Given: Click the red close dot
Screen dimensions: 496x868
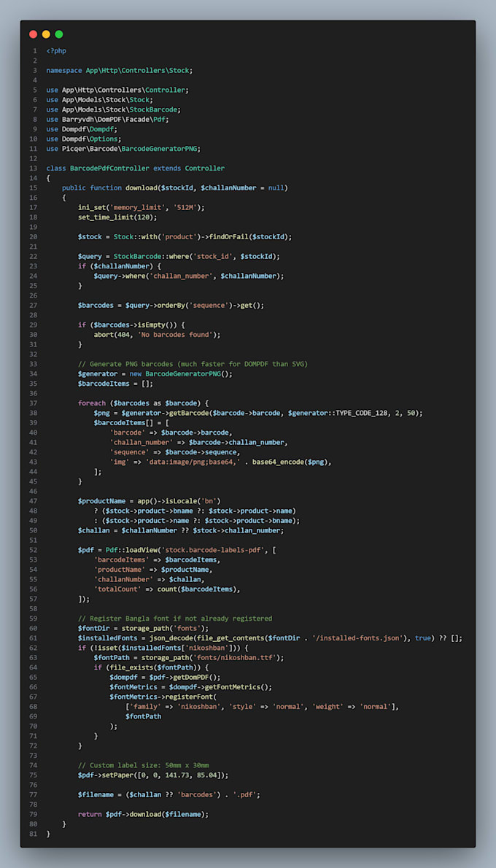Looking at the screenshot, I should 34,34.
